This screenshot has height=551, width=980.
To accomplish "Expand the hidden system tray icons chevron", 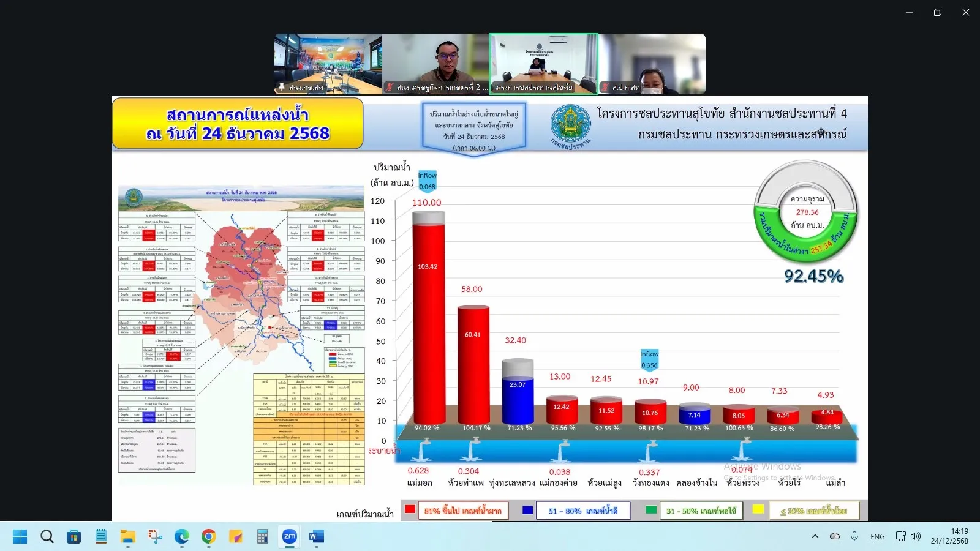I will tap(815, 536).
